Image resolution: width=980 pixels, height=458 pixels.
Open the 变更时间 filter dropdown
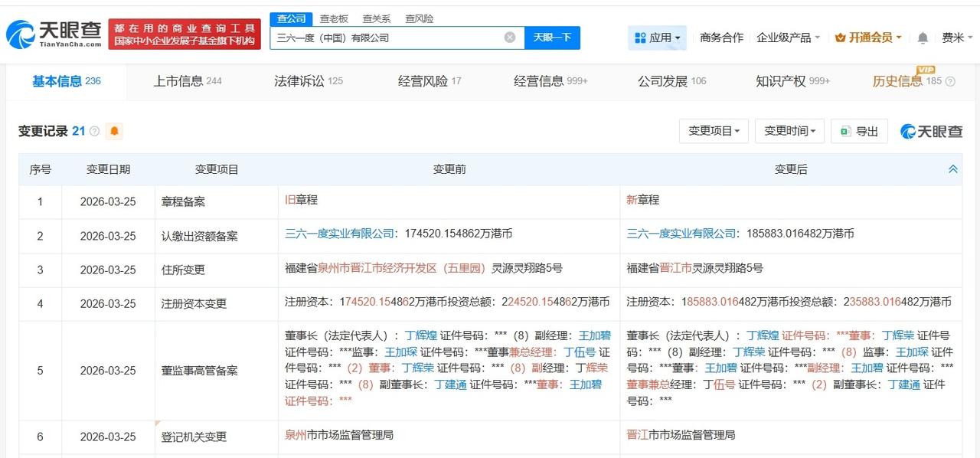789,131
